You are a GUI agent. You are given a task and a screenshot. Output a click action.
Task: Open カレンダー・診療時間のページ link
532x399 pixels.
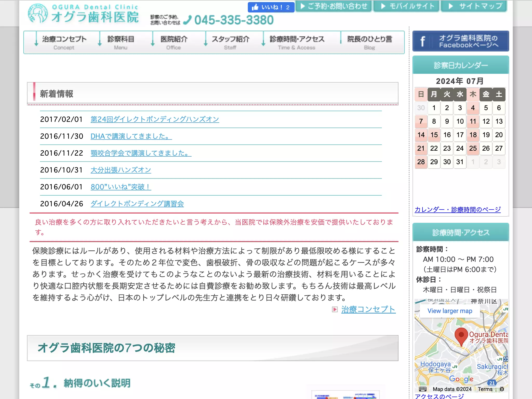pyautogui.click(x=458, y=210)
